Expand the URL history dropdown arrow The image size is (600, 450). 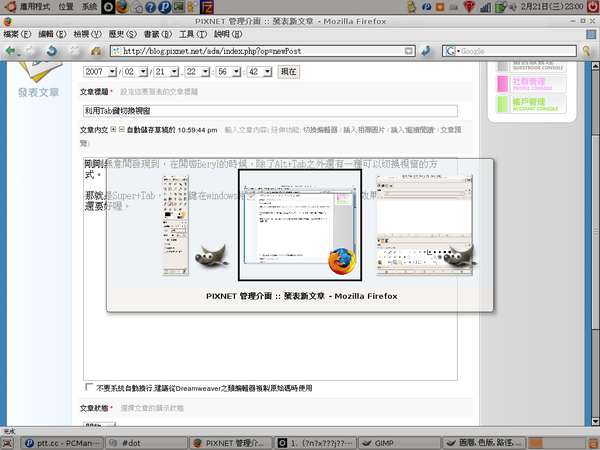click(x=409, y=51)
